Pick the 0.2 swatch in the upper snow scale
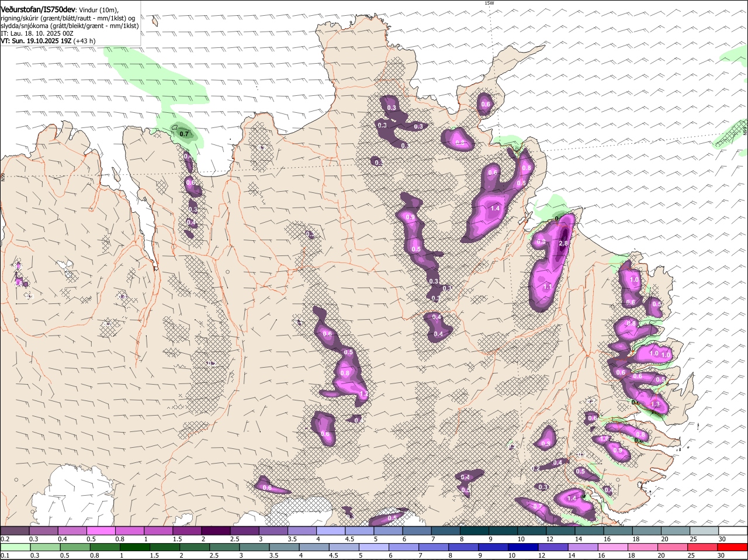The image size is (748, 560). 15,530
